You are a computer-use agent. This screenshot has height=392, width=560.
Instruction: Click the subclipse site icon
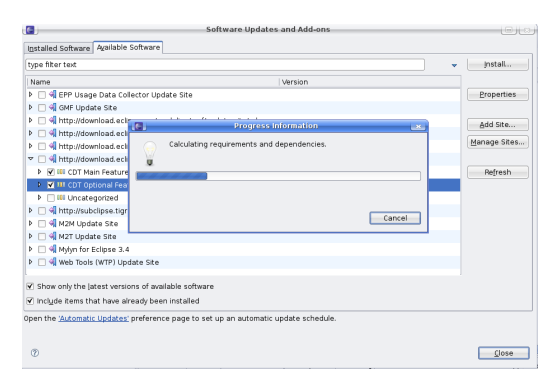53,211
